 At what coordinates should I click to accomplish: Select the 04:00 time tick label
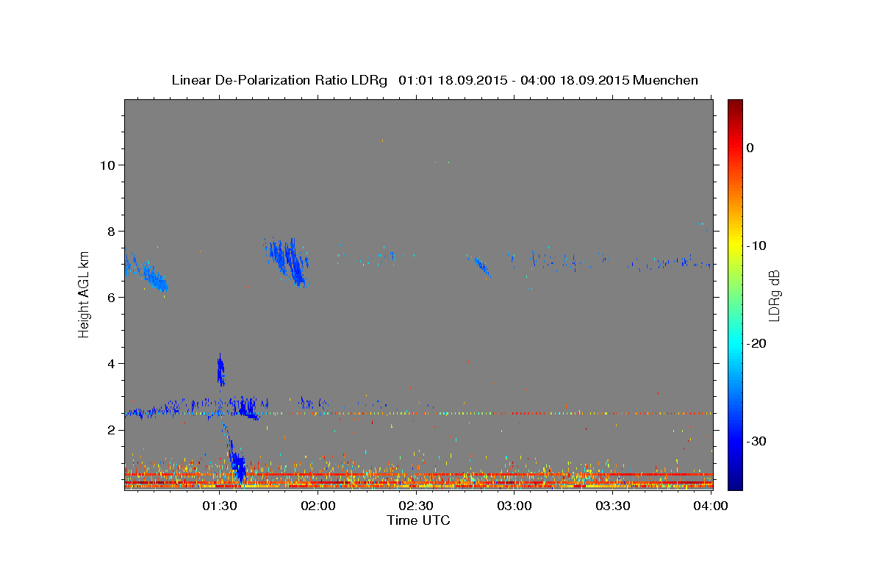(711, 506)
